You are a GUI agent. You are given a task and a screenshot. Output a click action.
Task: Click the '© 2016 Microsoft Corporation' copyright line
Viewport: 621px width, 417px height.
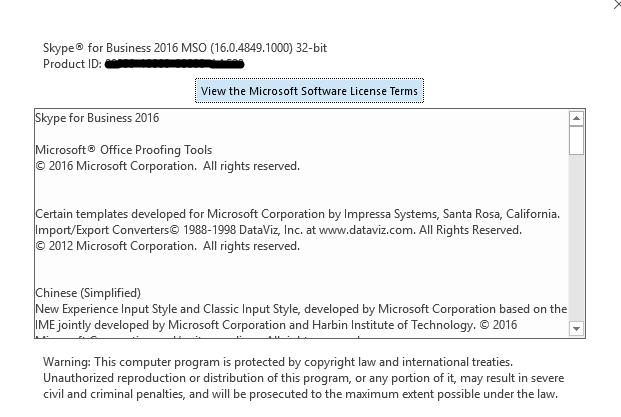(168, 166)
